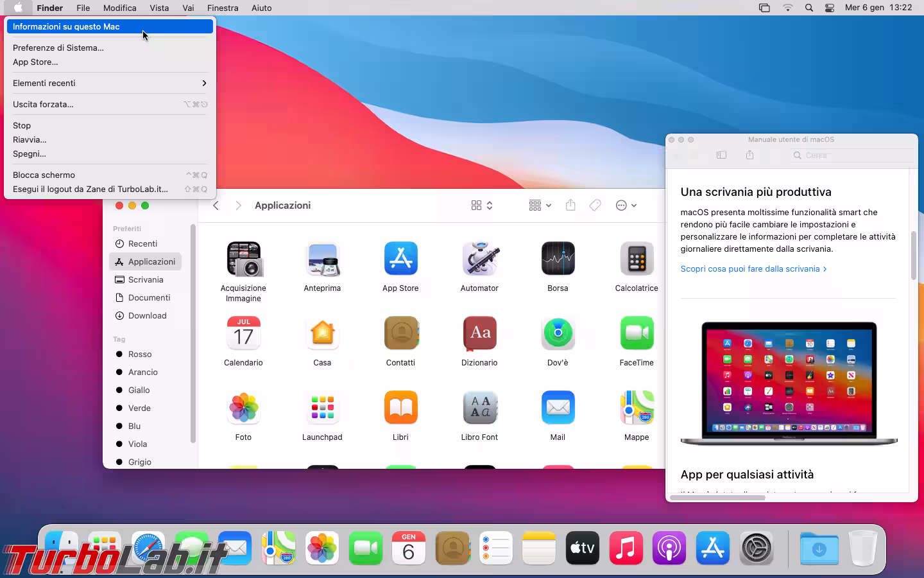Open Apple TV from the Dock
Image resolution: width=924 pixels, height=578 pixels.
point(582,548)
